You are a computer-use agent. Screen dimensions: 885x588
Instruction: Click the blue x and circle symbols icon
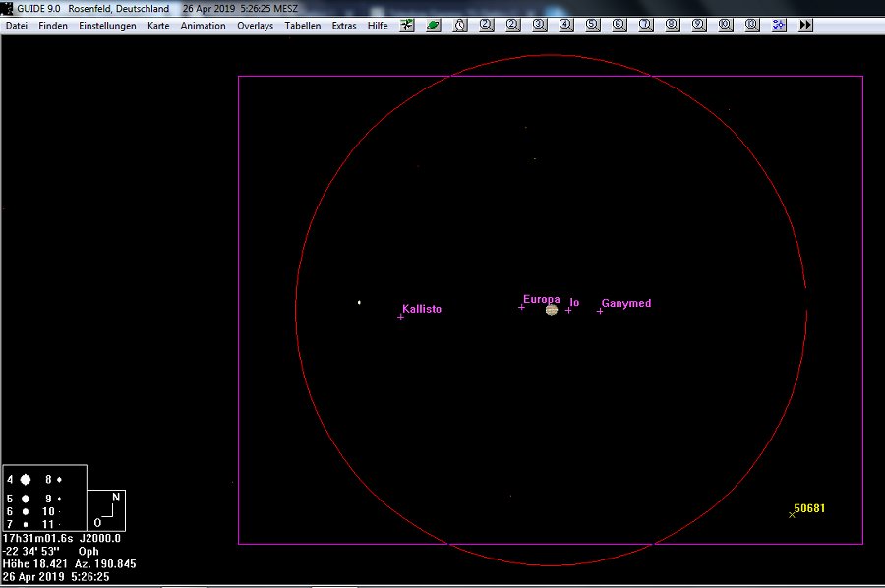779,26
